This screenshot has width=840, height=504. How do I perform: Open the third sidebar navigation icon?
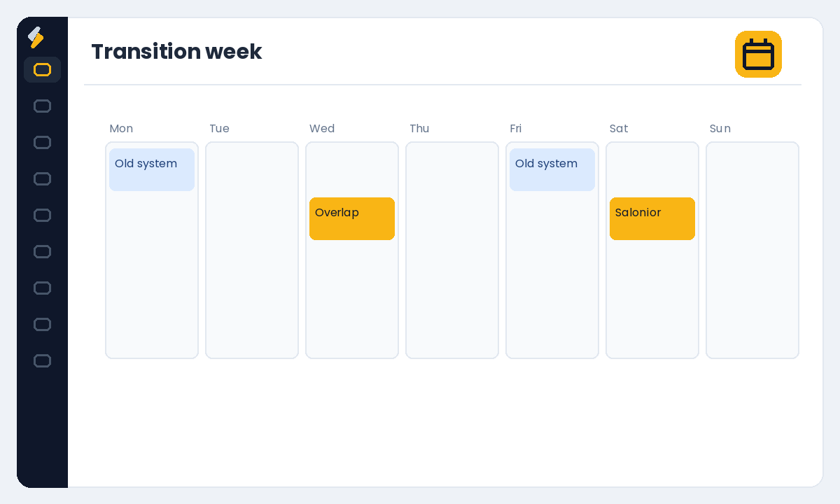(43, 142)
